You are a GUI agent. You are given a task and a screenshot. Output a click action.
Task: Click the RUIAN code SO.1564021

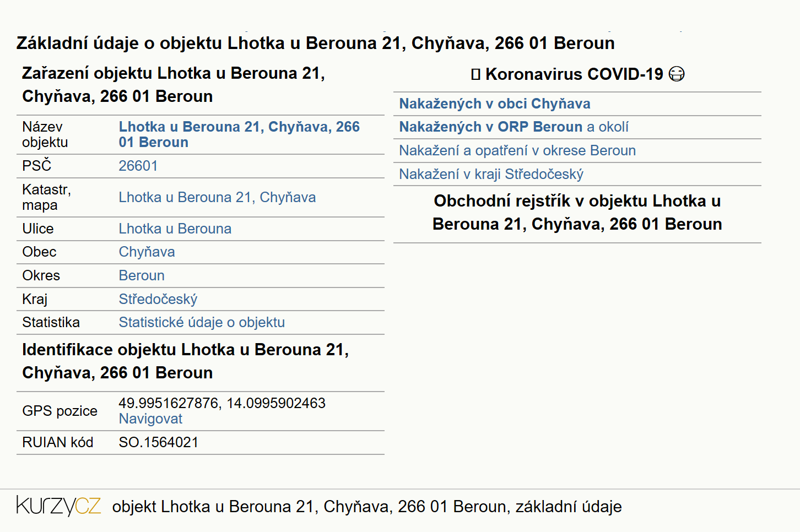coord(159,442)
